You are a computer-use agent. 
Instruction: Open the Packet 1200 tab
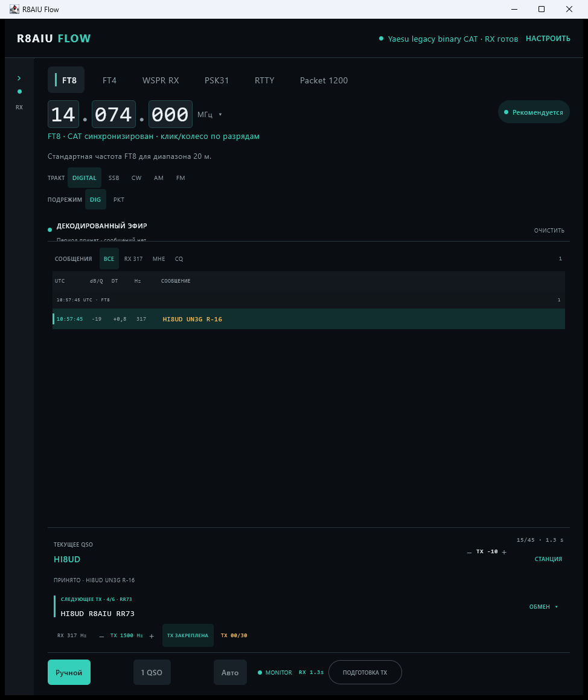pyautogui.click(x=324, y=80)
